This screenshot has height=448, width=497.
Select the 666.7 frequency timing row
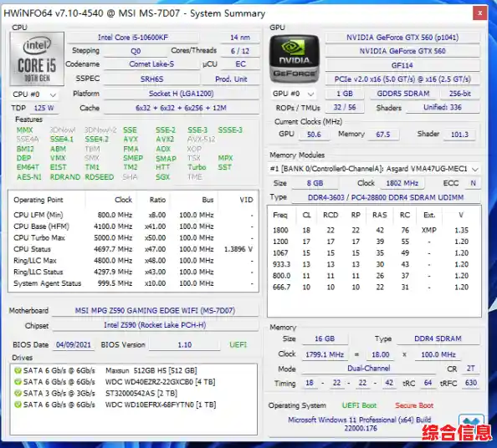point(374,288)
